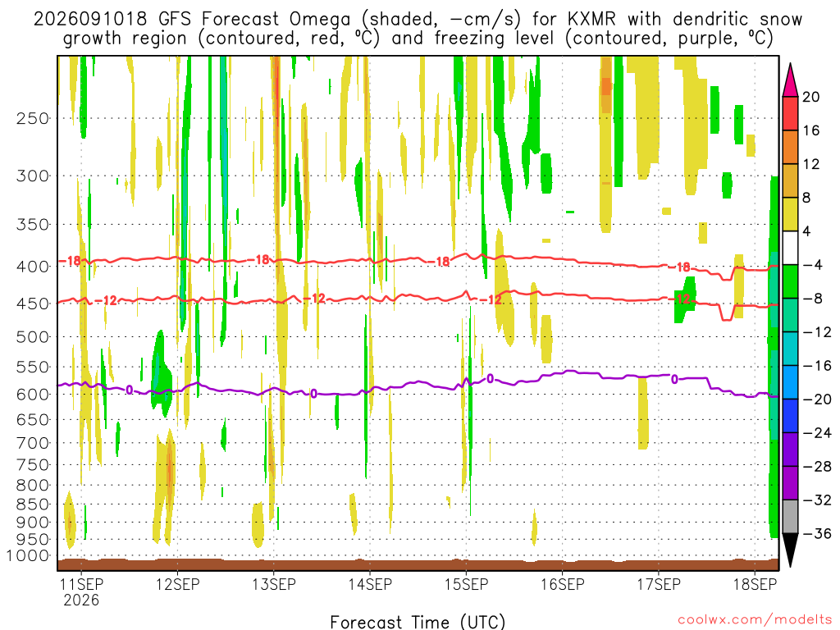Click the green color swatch near -8
840x630 pixels.
pos(790,281)
